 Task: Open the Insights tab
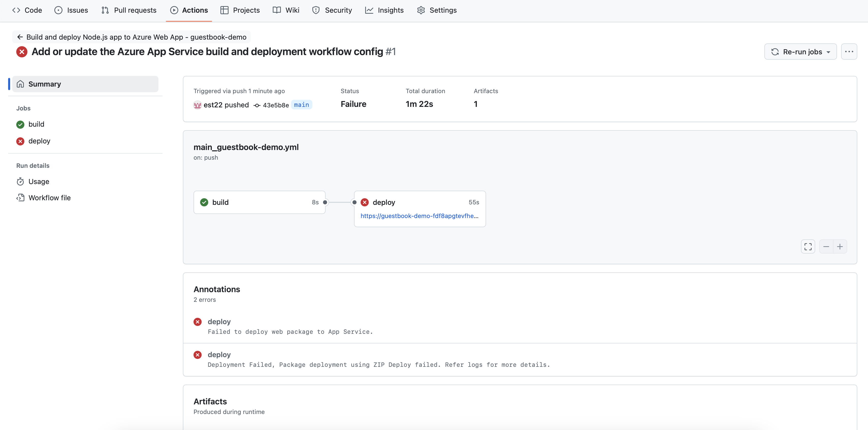pyautogui.click(x=384, y=10)
